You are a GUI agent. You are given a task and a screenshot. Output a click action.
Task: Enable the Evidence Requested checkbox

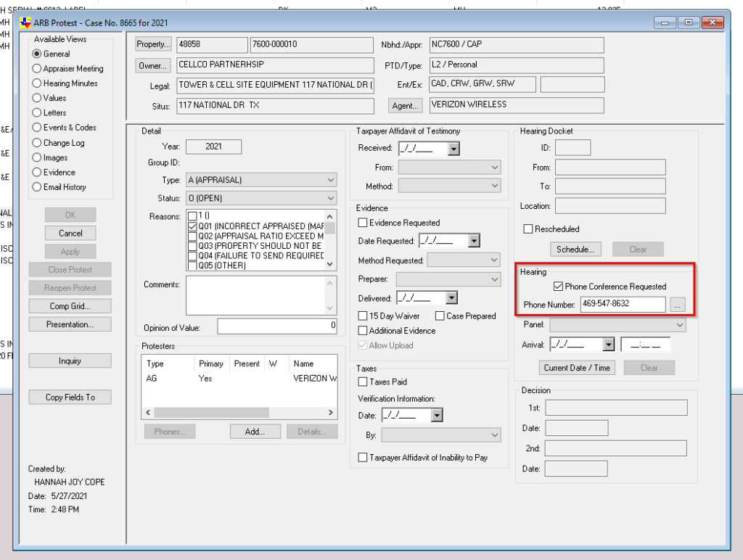(364, 223)
